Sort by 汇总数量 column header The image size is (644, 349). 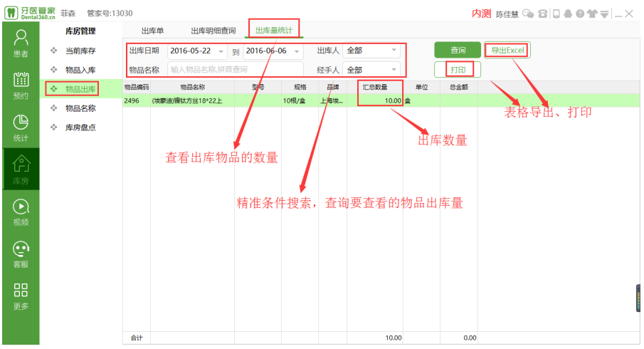tap(375, 87)
